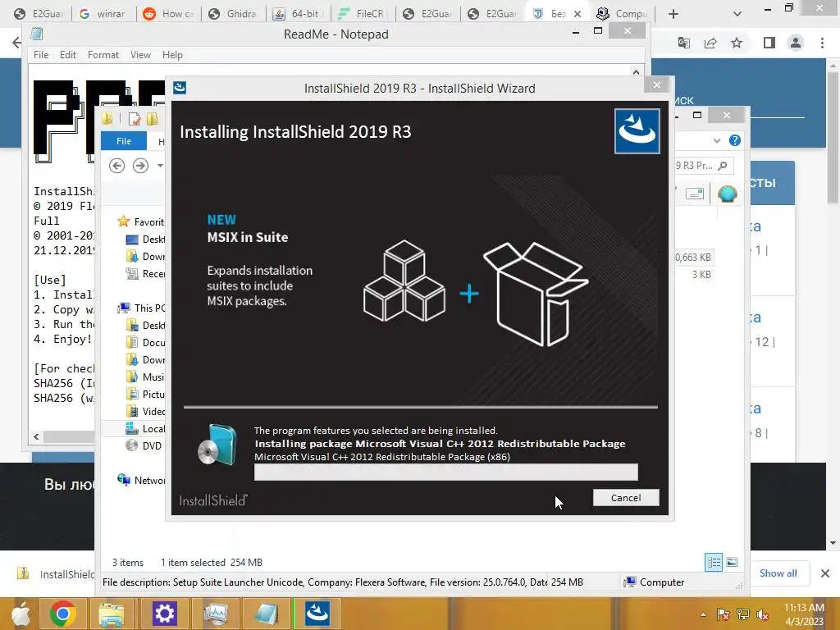Open Documents folder under This PC
Image resolution: width=840 pixels, height=630 pixels.
145,342
